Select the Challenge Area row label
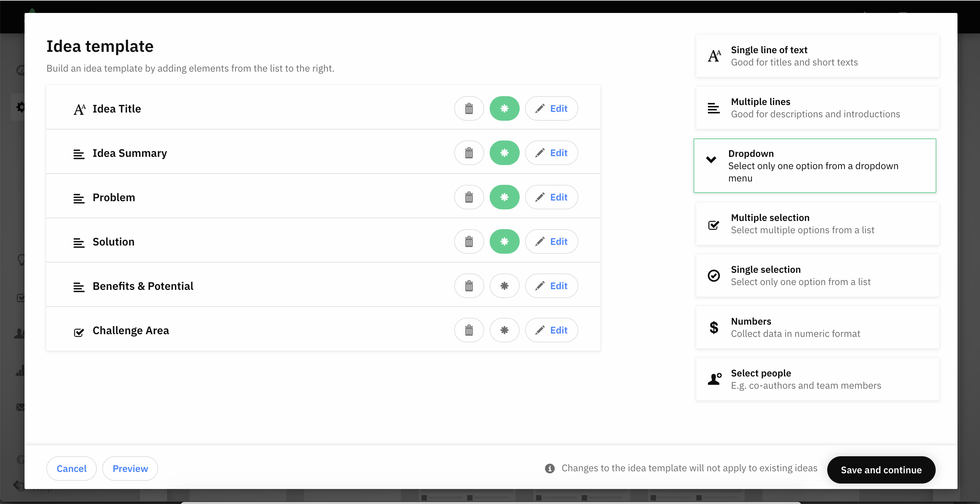 [x=131, y=330]
